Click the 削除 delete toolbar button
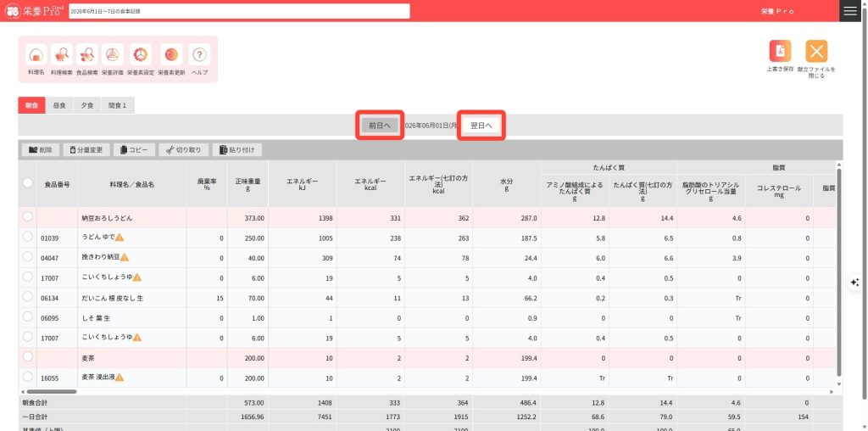The height and width of the screenshot is (431, 868). tap(41, 149)
